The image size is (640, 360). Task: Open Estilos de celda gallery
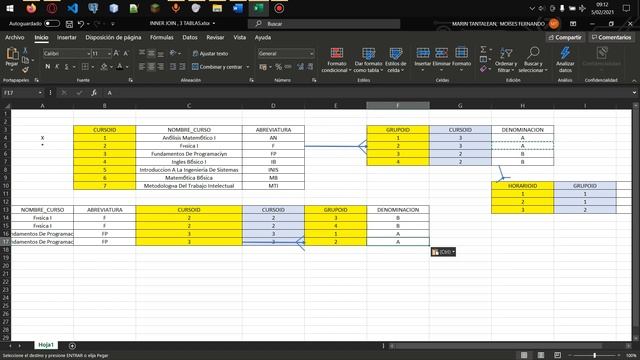[396, 60]
